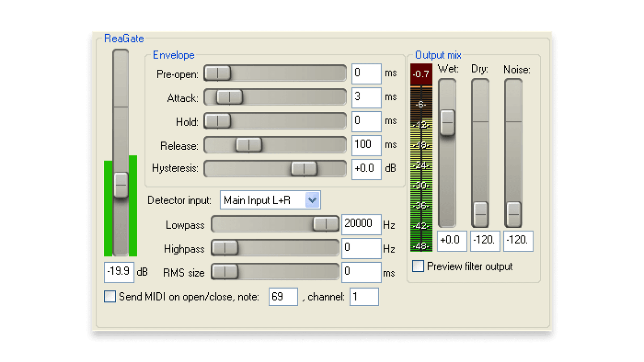Click the Wet vertical slider handle
The width and height of the screenshot is (644, 362).
click(x=448, y=122)
